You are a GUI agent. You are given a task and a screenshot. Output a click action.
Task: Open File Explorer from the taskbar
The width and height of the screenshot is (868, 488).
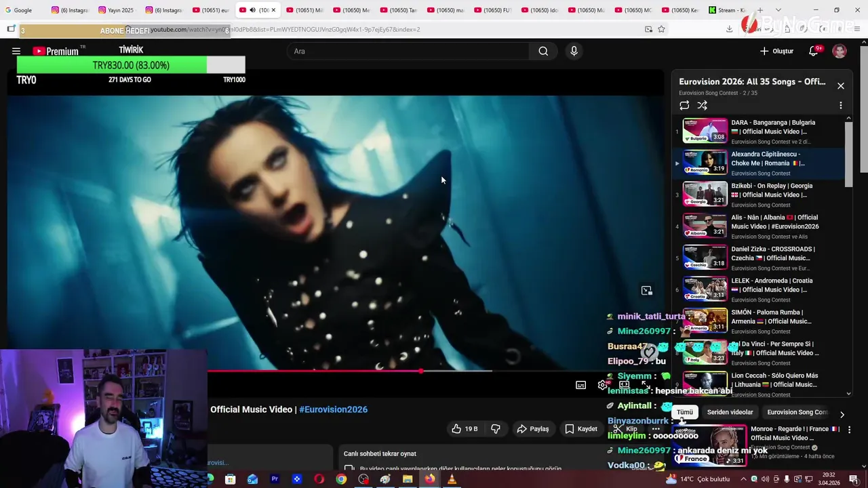[408, 479]
